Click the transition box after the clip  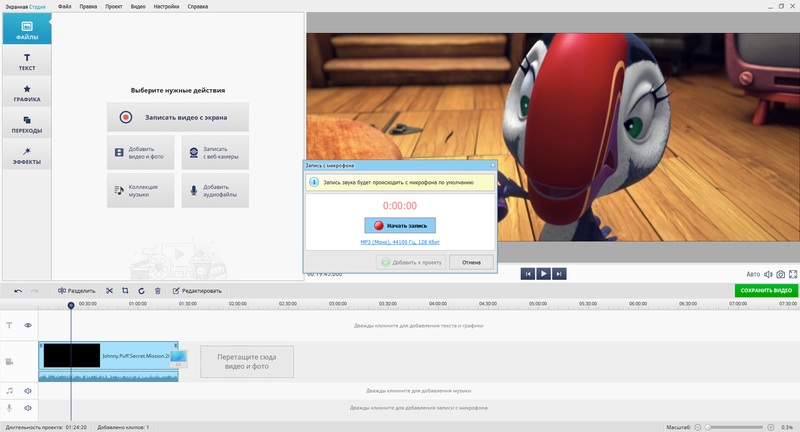point(179,359)
